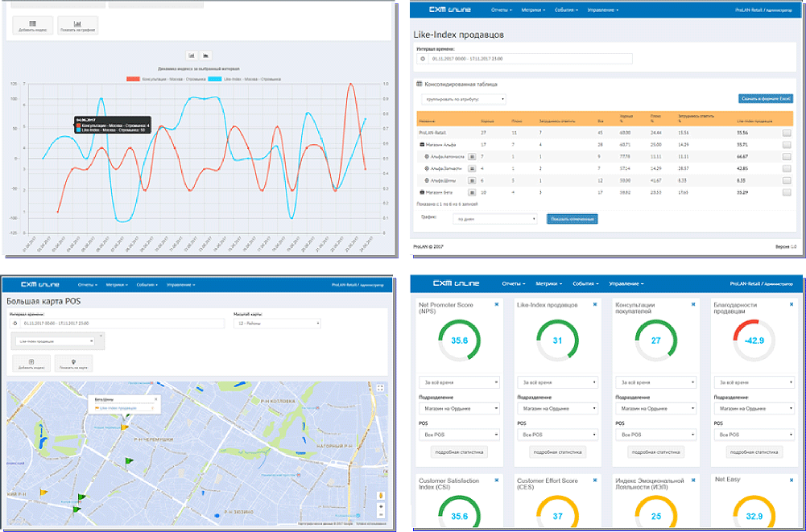Image resolution: width=806 pixels, height=532 pixels.
Task: Click fullscreen icon on the POS map
Action: pyautogui.click(x=380, y=388)
